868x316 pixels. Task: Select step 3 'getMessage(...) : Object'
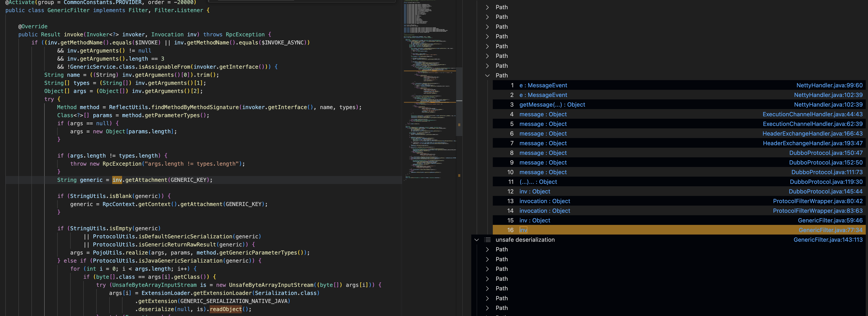pyautogui.click(x=552, y=105)
